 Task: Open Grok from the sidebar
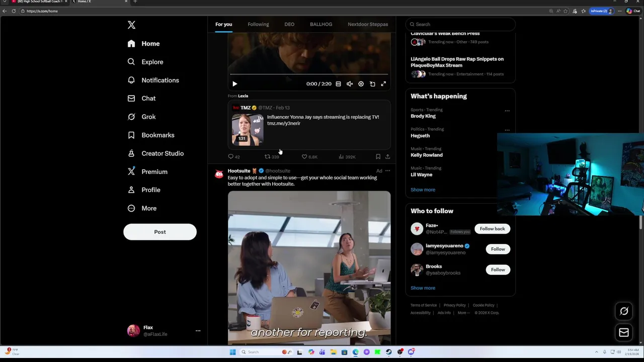point(141,117)
